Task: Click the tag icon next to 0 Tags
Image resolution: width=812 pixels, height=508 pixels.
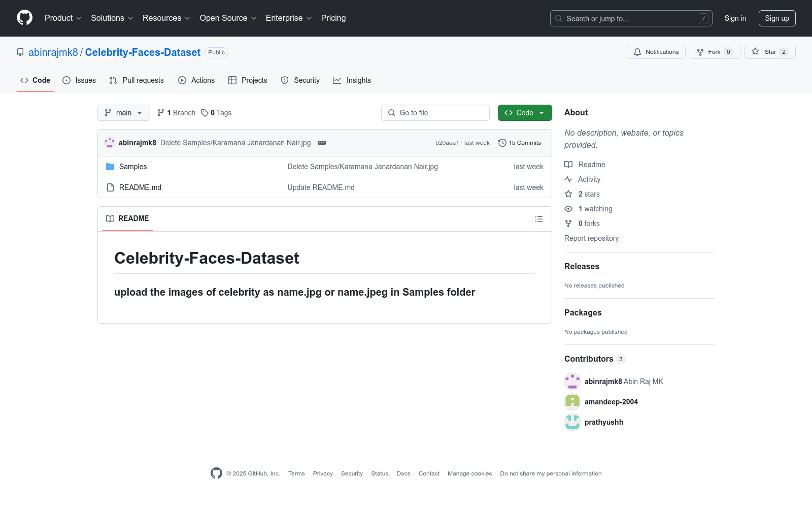Action: coord(205,113)
